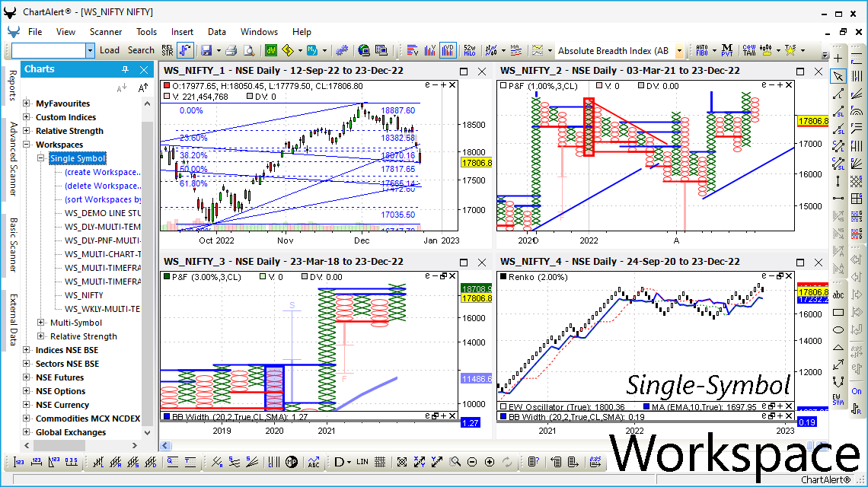Open Print Preview magnifier icon
Screen dimensions: 868x487
point(249,50)
